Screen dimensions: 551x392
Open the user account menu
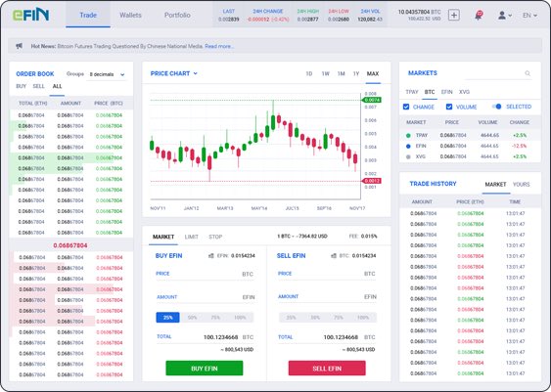(505, 15)
